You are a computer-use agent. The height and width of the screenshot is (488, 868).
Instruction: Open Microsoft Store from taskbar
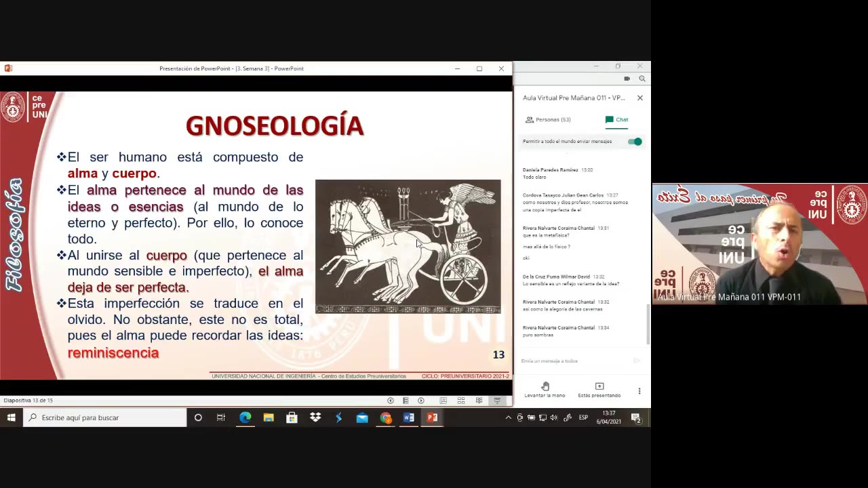[292, 418]
